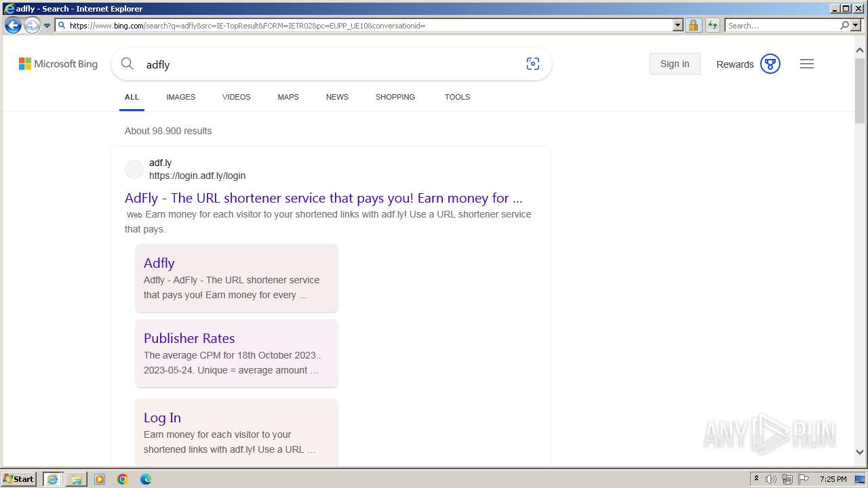The width and height of the screenshot is (868, 488).
Task: Click the adf.ly site favicon
Action: click(x=134, y=169)
